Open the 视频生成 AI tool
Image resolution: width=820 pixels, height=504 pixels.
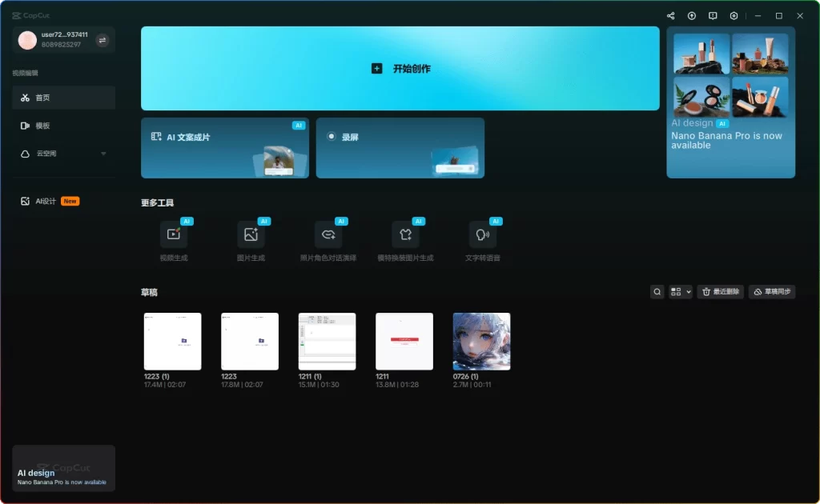click(175, 234)
